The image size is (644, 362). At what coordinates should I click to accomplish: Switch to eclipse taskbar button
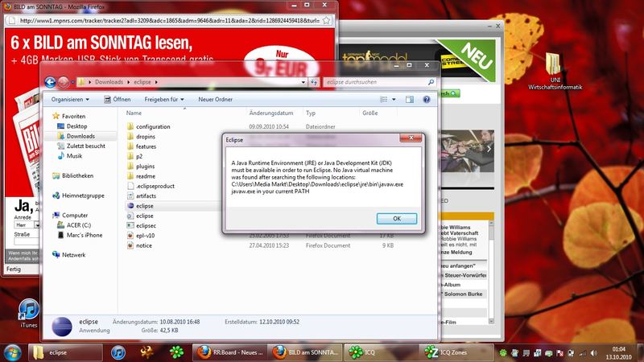point(65,352)
